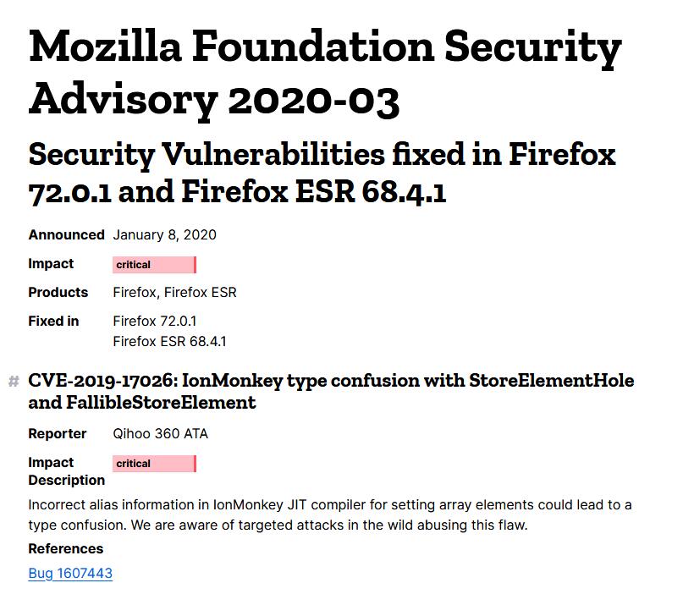The width and height of the screenshot is (683, 616).
Task: Click the Mozilla Foundation Security Advisory 2020-03 title
Action: click(x=325, y=74)
